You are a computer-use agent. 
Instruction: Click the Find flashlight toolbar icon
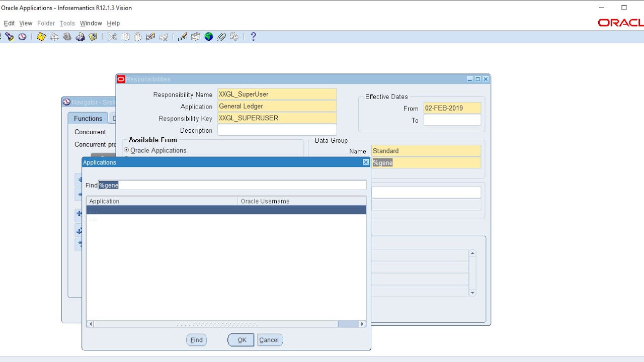coord(9,37)
